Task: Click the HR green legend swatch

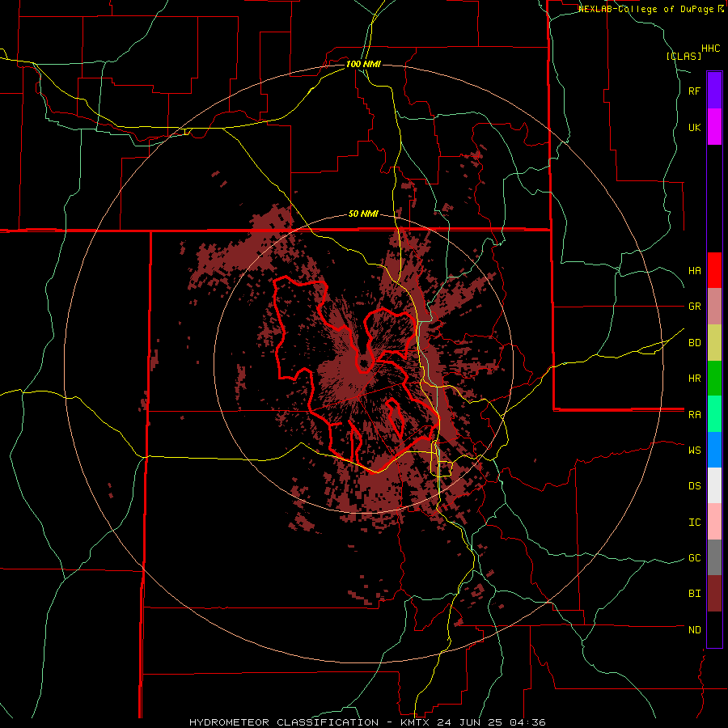Action: pyautogui.click(x=714, y=379)
